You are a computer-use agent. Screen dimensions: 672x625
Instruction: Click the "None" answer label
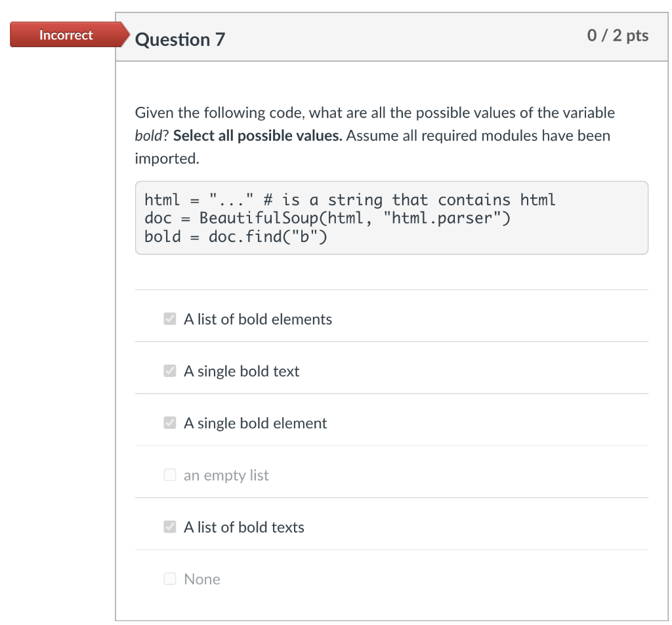coord(202,579)
